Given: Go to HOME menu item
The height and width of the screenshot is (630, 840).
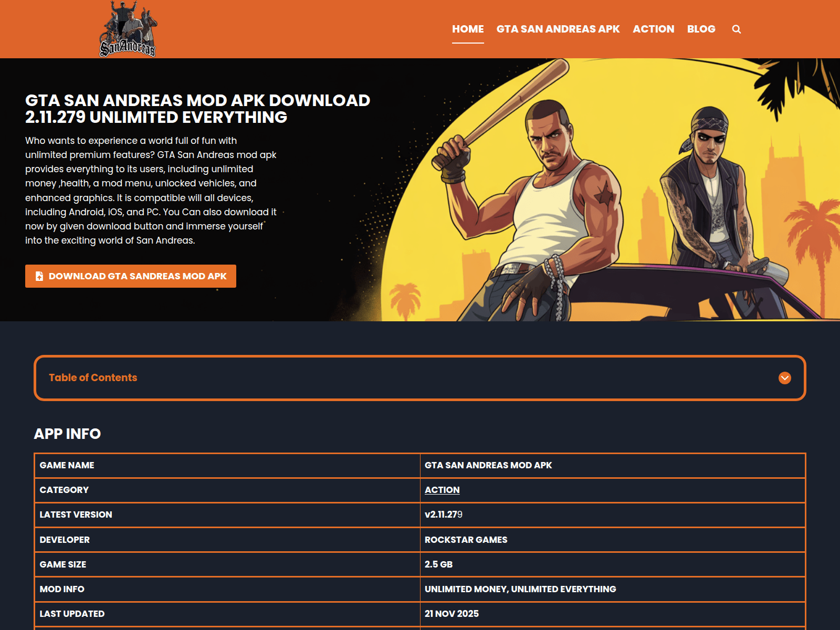Looking at the screenshot, I should coord(468,29).
